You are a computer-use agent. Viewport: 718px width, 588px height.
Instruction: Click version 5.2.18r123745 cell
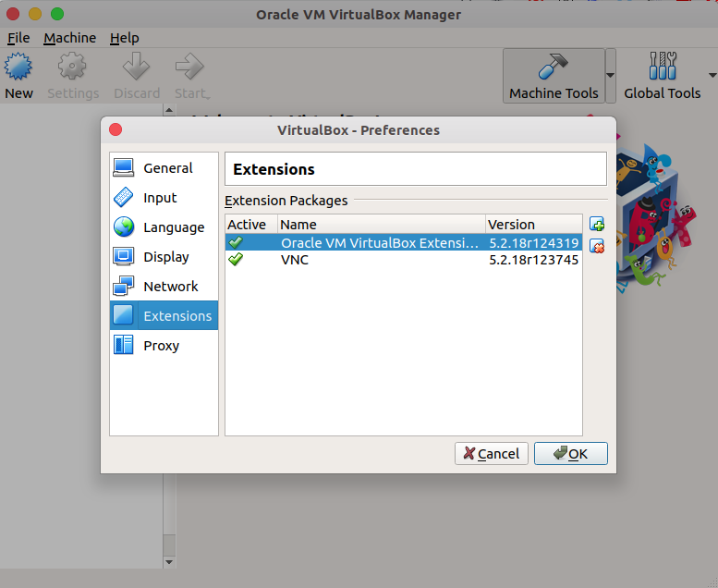click(x=533, y=260)
